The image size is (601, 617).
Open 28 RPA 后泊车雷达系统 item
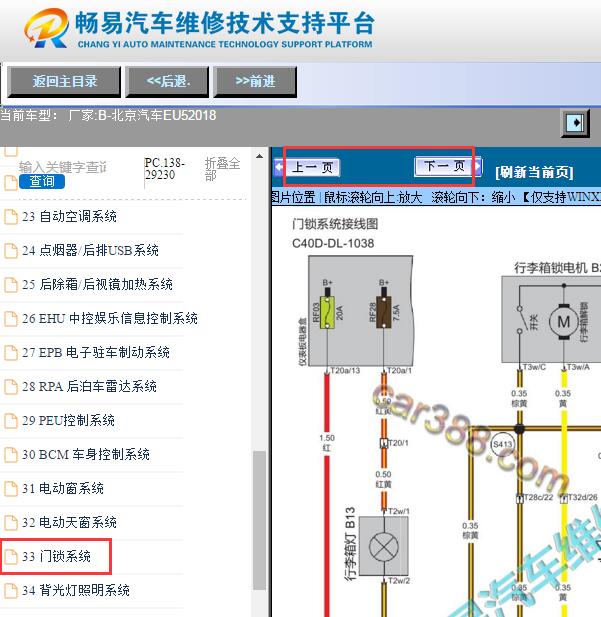pyautogui.click(x=89, y=386)
